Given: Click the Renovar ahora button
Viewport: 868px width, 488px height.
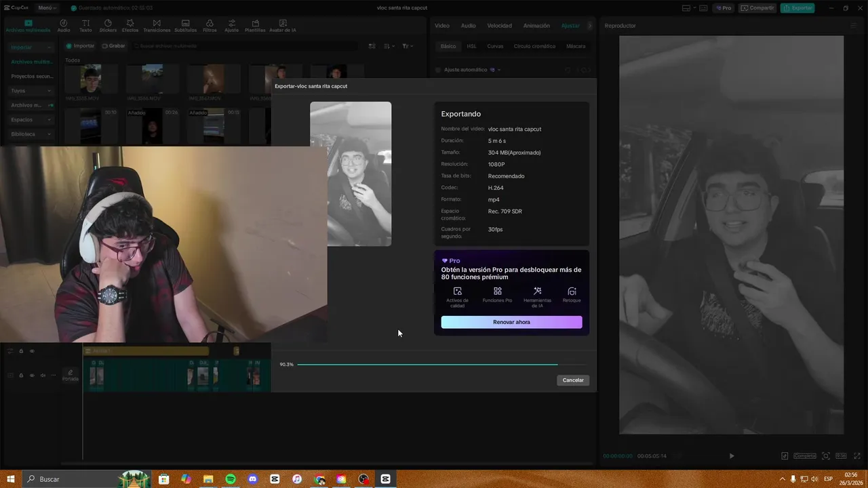Looking at the screenshot, I should [x=511, y=322].
